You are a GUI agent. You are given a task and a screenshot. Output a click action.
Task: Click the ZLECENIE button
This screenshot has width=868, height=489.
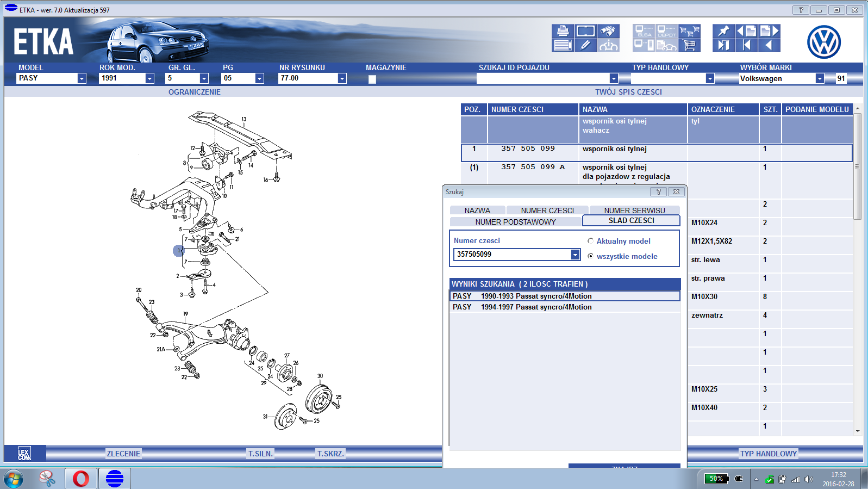click(x=123, y=454)
